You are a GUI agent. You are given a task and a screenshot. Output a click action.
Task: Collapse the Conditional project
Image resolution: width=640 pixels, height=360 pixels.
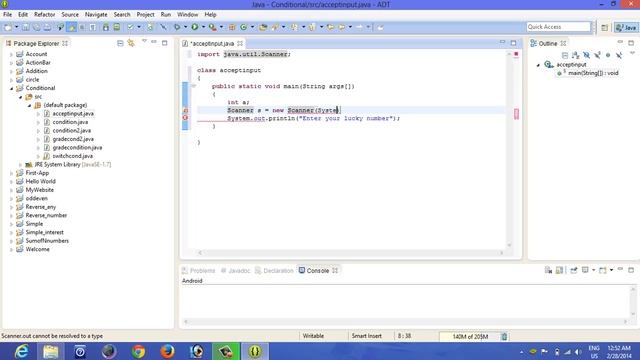tap(11, 88)
